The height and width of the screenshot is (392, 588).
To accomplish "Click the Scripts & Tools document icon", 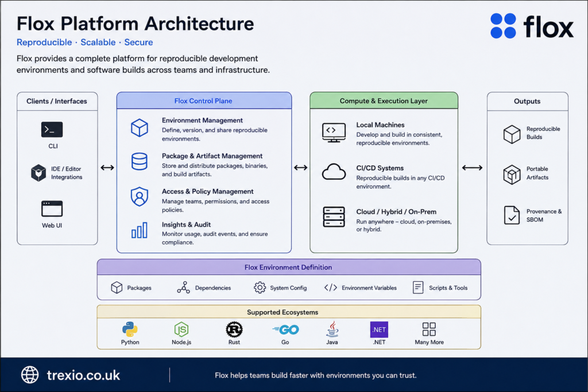I will coord(418,288).
